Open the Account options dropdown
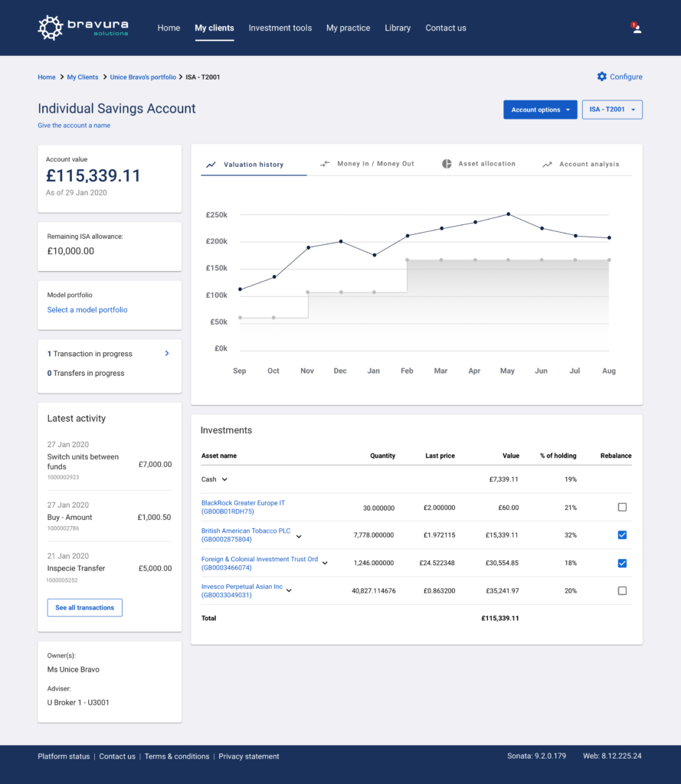 click(540, 109)
